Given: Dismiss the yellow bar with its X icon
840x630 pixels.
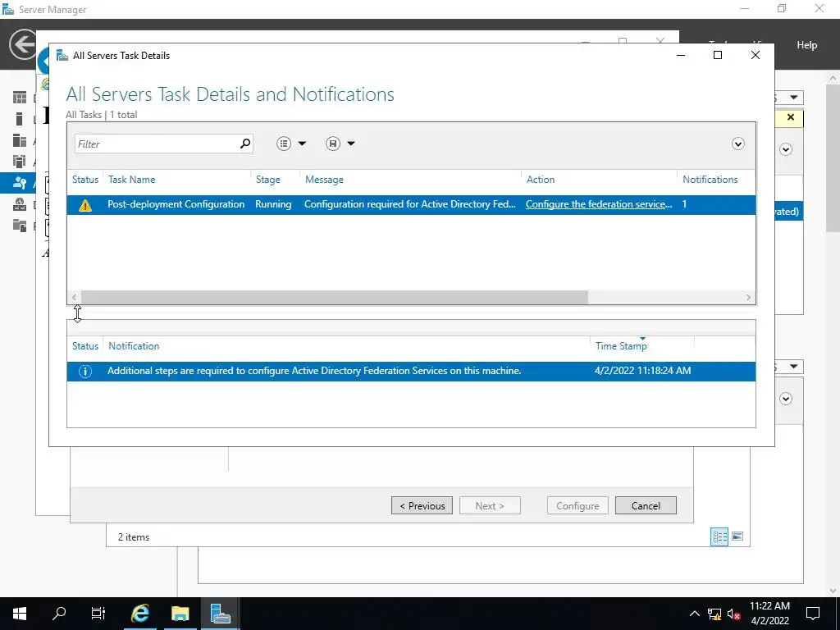Looking at the screenshot, I should point(791,117).
